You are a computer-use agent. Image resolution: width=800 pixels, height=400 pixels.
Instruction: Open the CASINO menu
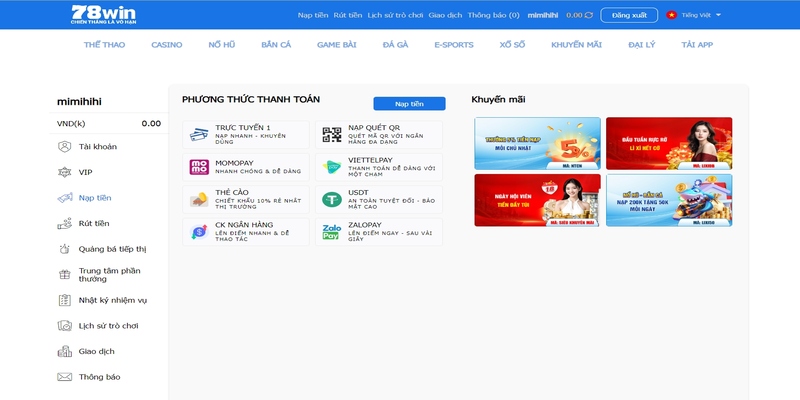(x=166, y=46)
